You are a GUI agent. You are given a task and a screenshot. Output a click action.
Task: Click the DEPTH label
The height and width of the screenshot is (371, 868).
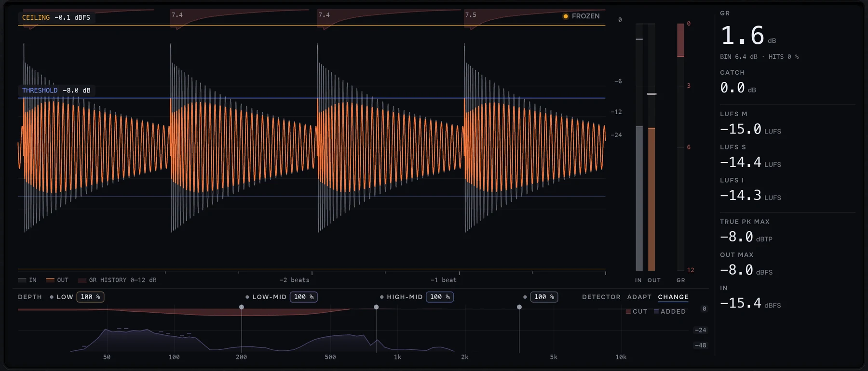coord(30,297)
